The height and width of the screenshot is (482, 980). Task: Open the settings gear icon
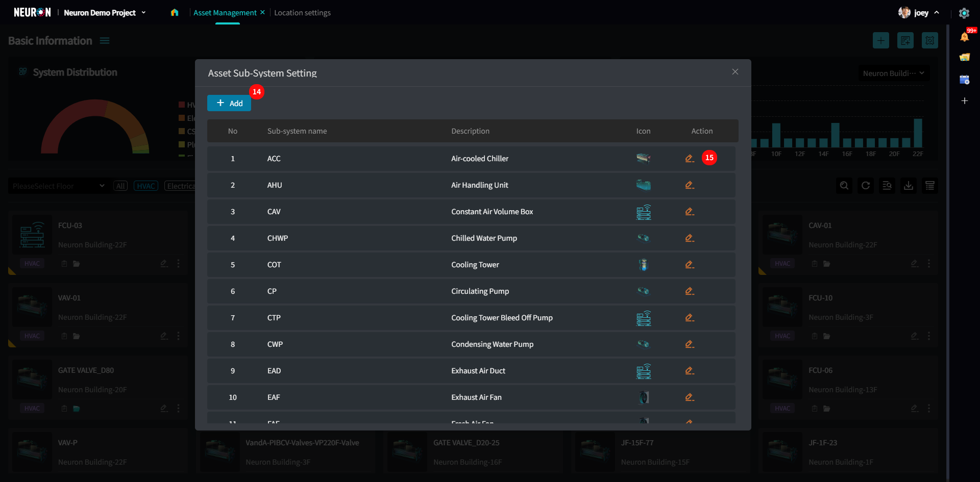tap(964, 13)
